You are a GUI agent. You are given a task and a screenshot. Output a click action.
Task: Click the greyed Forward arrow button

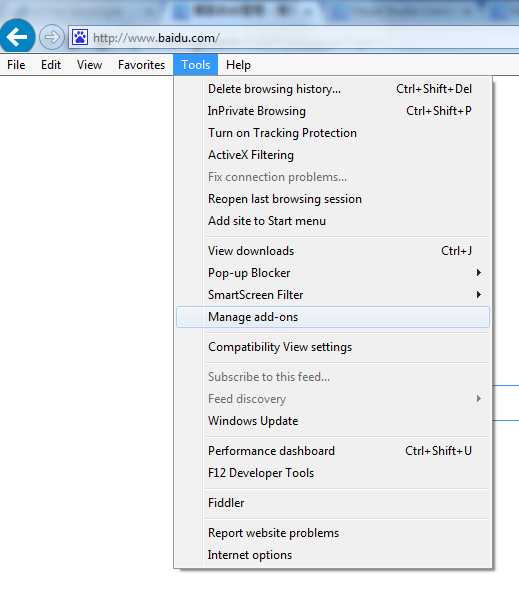51,37
